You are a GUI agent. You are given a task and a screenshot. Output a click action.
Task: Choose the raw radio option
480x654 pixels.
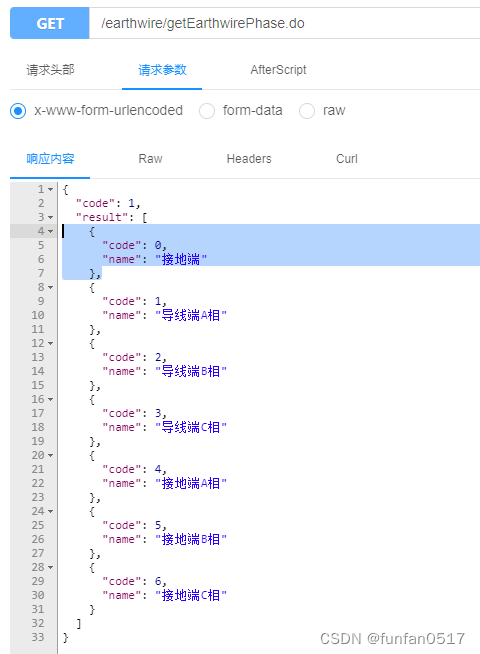pos(307,111)
